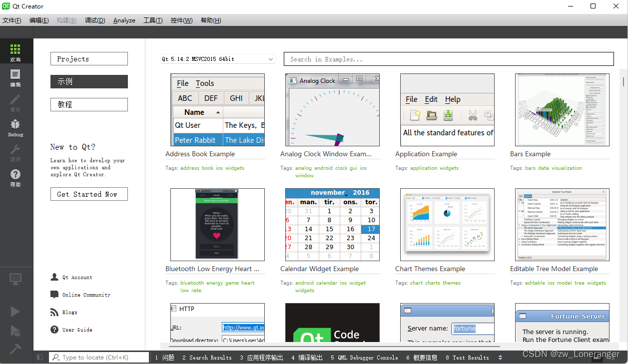Switch to Welcome mode icon in sidebar
Screen dimensions: 628x364
tap(15, 49)
